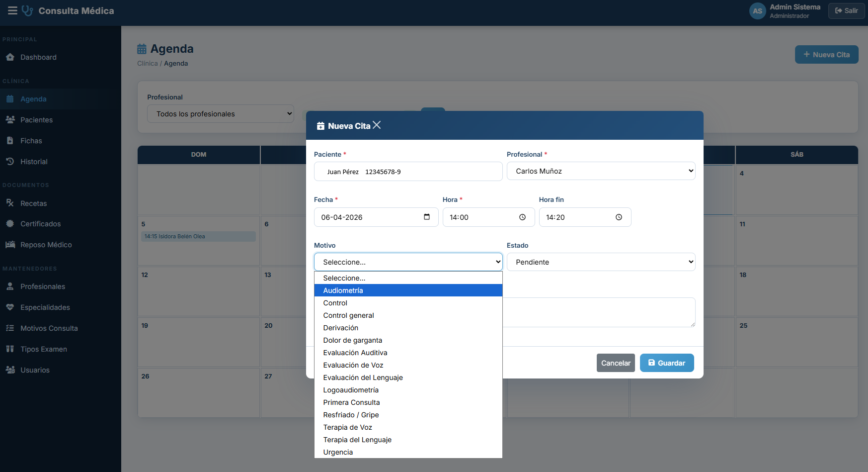
Task: Click calendar day 25
Action: (x=797, y=342)
